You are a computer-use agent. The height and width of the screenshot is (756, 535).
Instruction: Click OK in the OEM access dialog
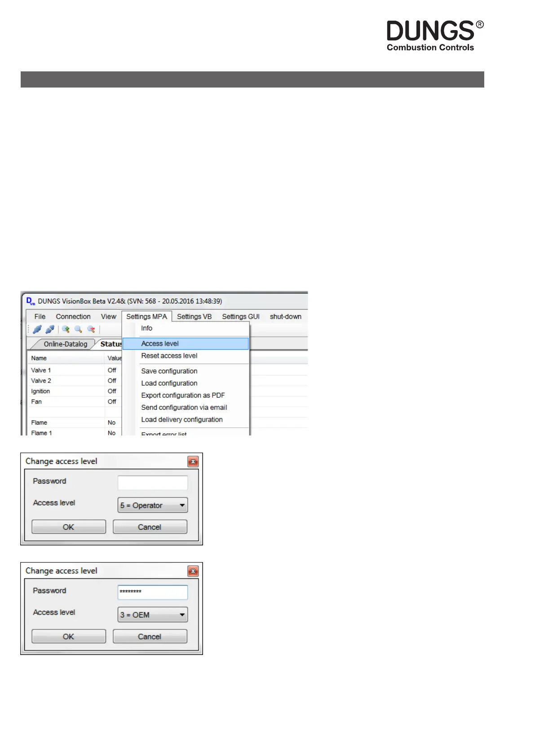(69, 637)
